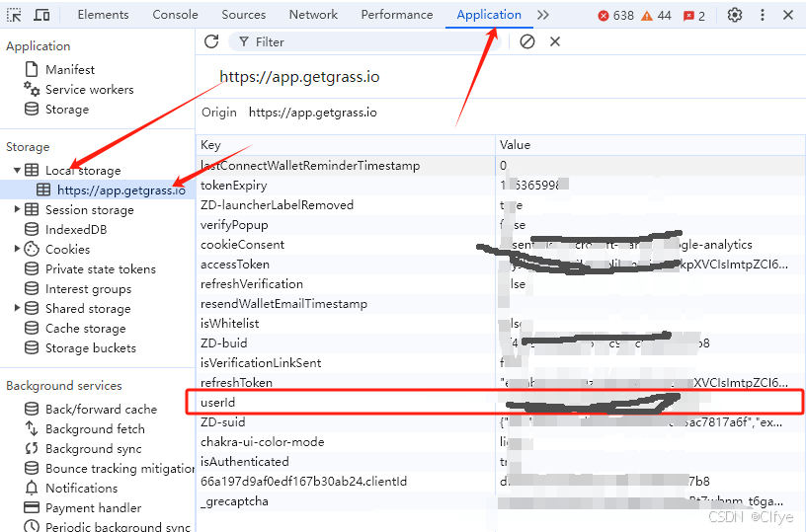The height and width of the screenshot is (532, 806).
Task: Open the Performance tab
Action: (397, 15)
